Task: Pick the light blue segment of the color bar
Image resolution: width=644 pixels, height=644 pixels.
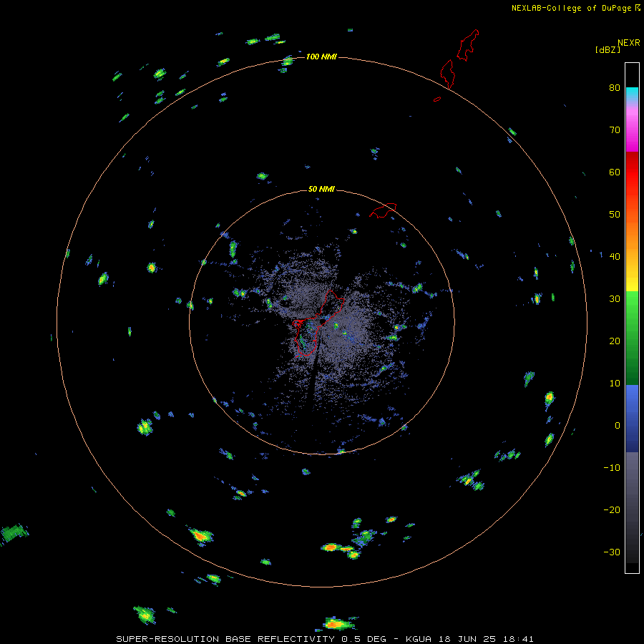Action: coord(632,396)
